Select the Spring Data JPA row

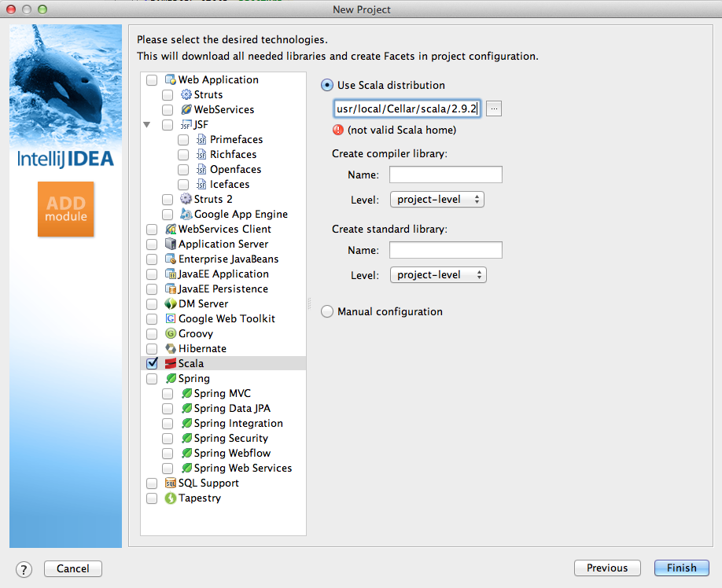tap(223, 409)
